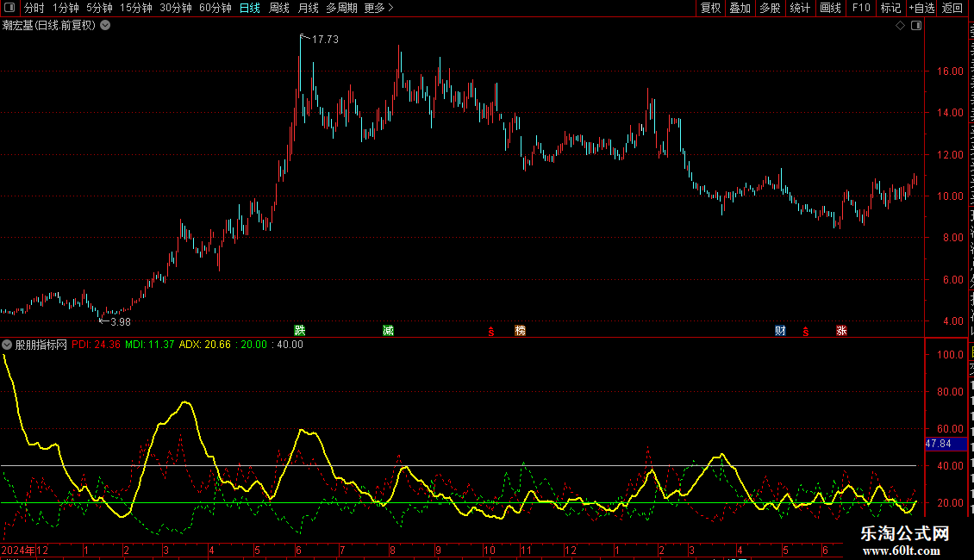This screenshot has width=974, height=560.
Task: Click the 47.84 cursor value box
Action: tap(946, 444)
